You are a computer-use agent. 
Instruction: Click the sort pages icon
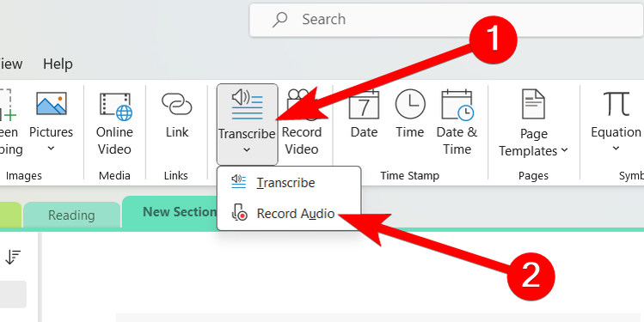coord(13,258)
